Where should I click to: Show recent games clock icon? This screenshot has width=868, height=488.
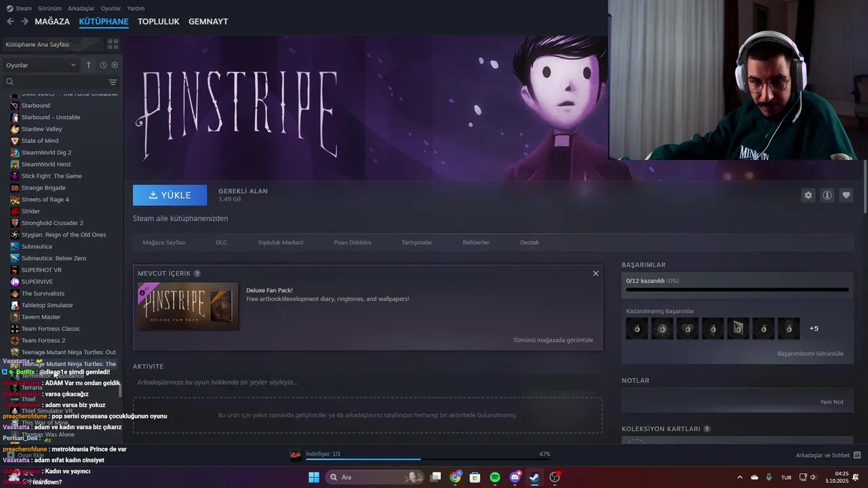pyautogui.click(x=103, y=65)
